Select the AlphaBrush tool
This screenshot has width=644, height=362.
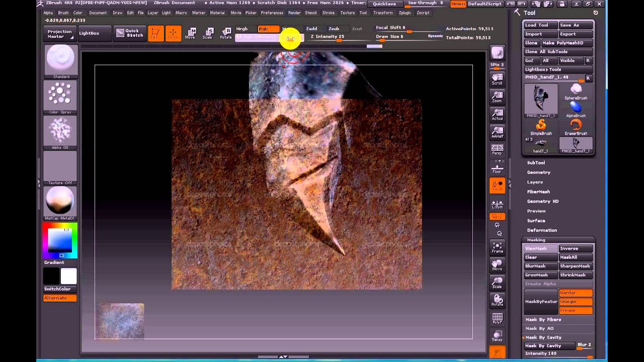pyautogui.click(x=576, y=110)
